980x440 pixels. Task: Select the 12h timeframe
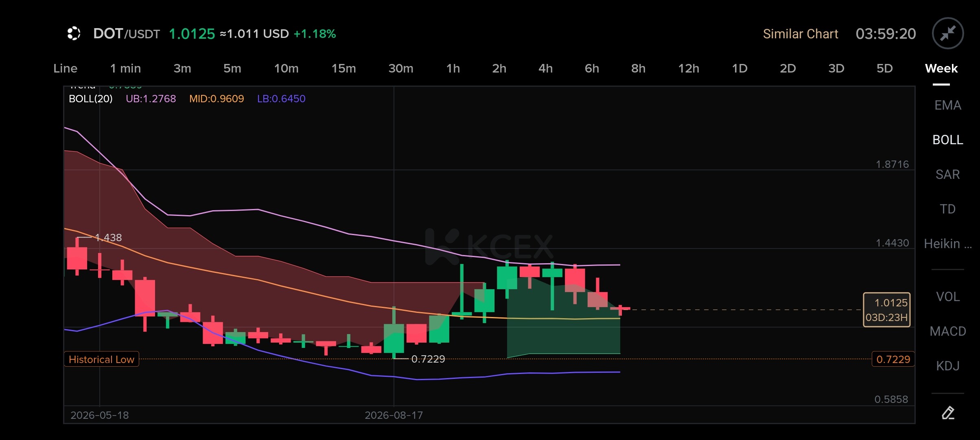pos(689,68)
